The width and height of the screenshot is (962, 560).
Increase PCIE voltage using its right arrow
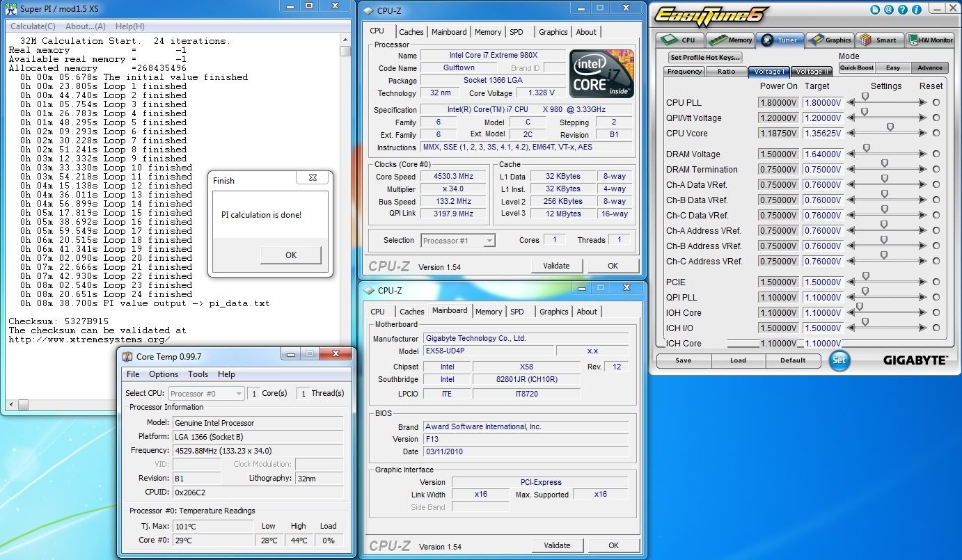(923, 282)
